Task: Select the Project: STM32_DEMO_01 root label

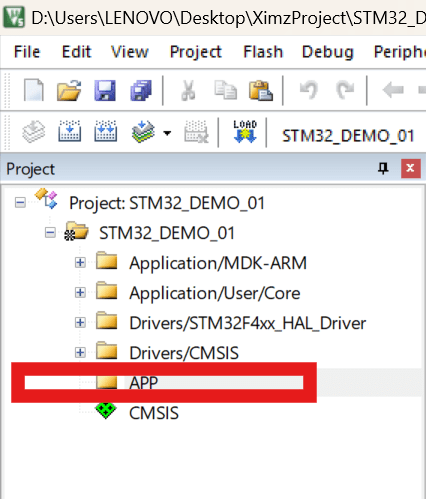Action: pyautogui.click(x=167, y=203)
